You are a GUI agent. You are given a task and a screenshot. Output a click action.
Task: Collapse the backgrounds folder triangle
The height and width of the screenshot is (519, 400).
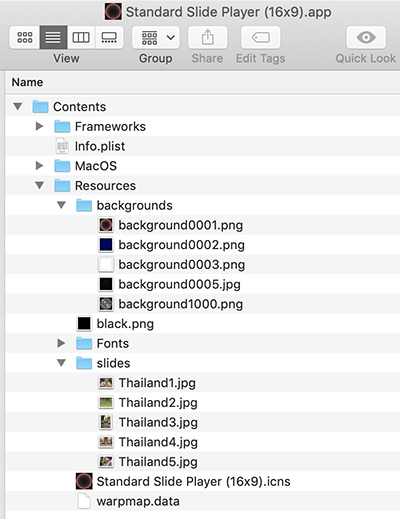(61, 205)
